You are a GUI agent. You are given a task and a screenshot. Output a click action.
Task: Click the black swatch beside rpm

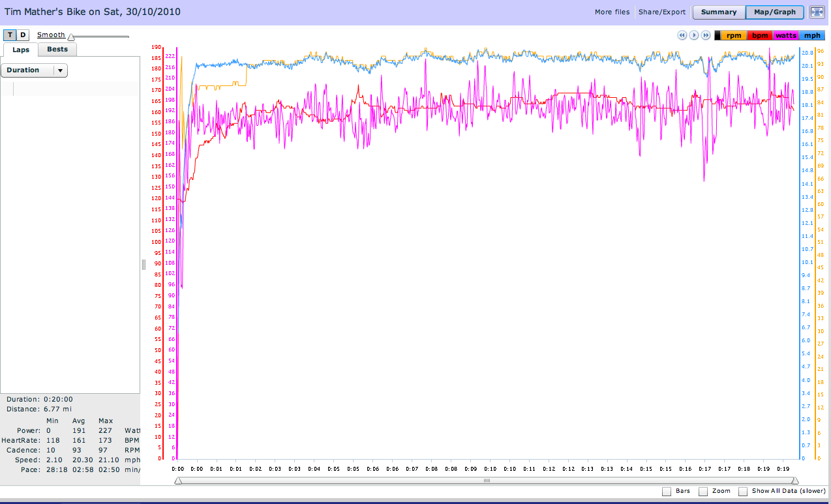tap(718, 35)
